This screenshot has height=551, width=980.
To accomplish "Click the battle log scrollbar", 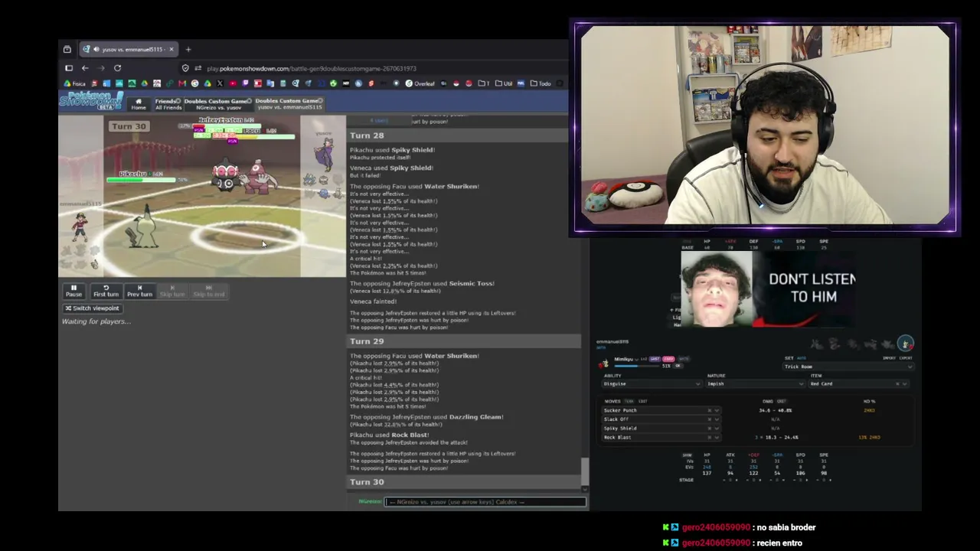I will click(x=585, y=471).
